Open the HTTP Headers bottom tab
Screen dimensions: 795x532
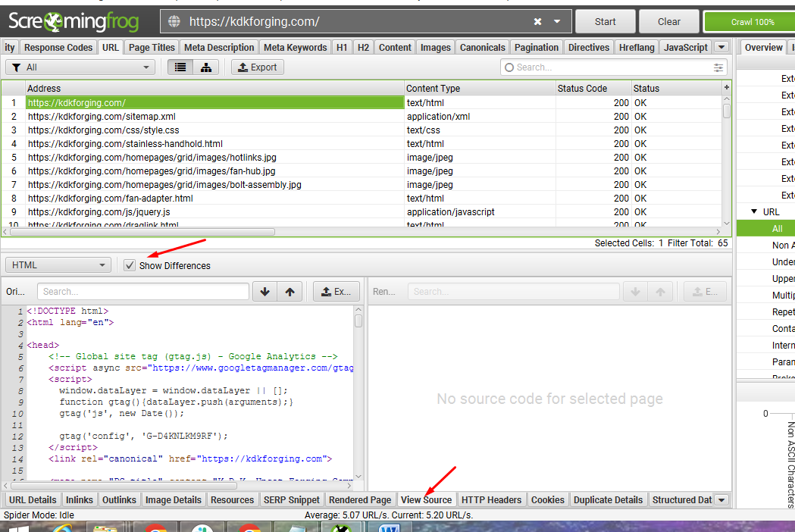tap(491, 499)
